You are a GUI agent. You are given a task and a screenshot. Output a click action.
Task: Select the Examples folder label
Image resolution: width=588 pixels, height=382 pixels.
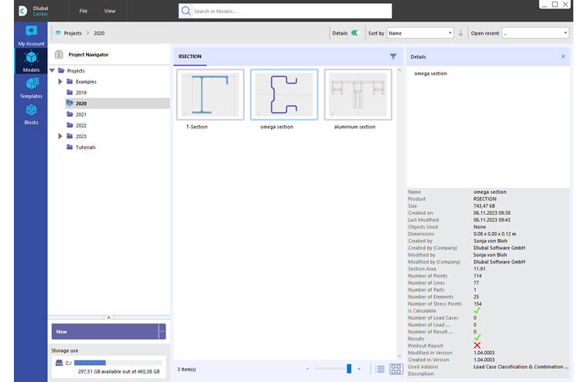[86, 81]
